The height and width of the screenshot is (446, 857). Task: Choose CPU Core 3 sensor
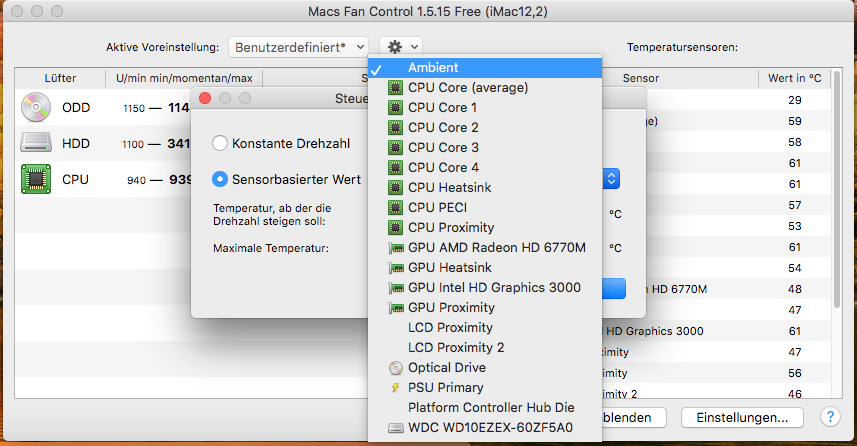tap(485, 148)
